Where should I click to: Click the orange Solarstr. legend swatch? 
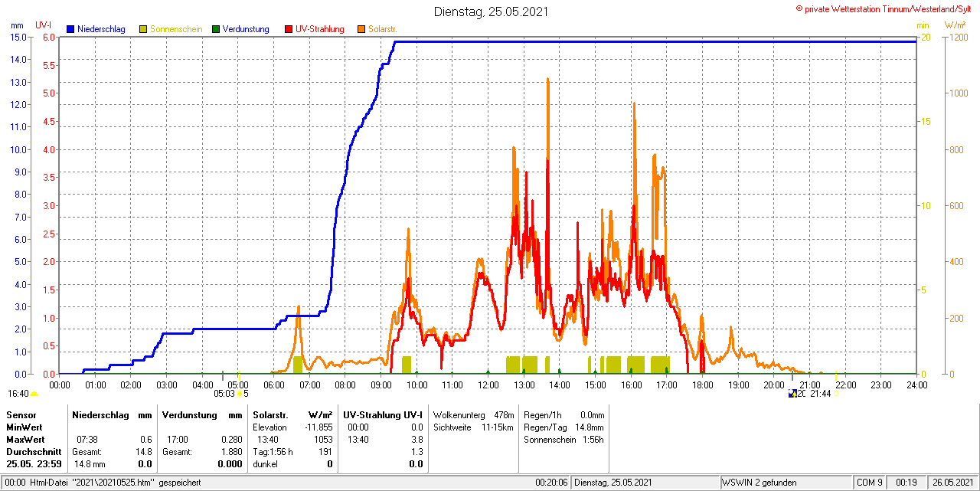pos(361,29)
